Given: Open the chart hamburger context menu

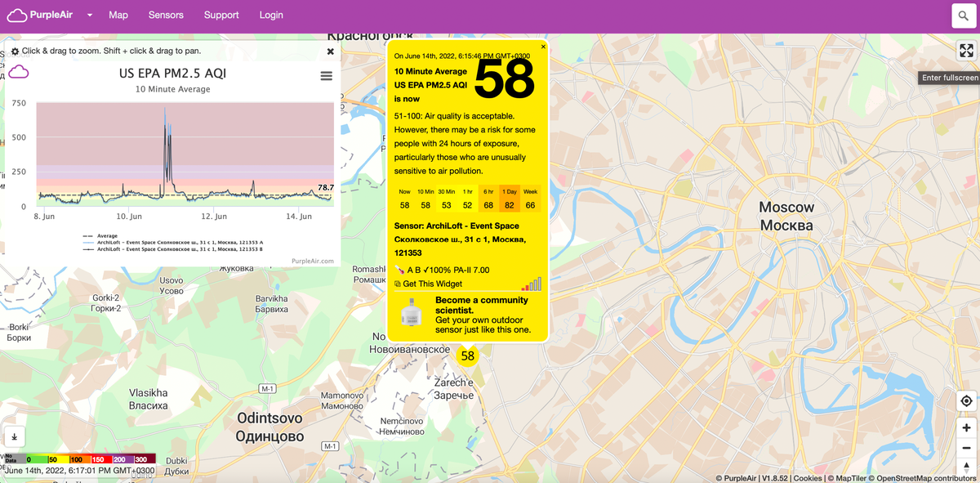Looking at the screenshot, I should coord(327,76).
